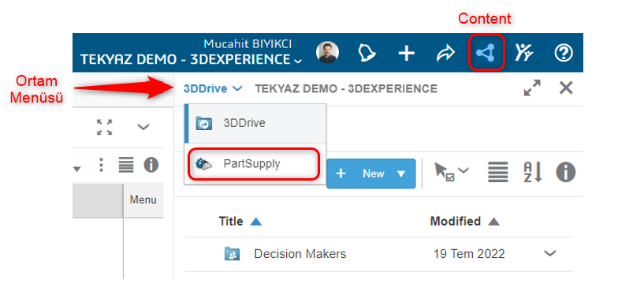This screenshot has width=644, height=291.
Task: Expand the panel with diagonal arrows icon
Action: (532, 88)
